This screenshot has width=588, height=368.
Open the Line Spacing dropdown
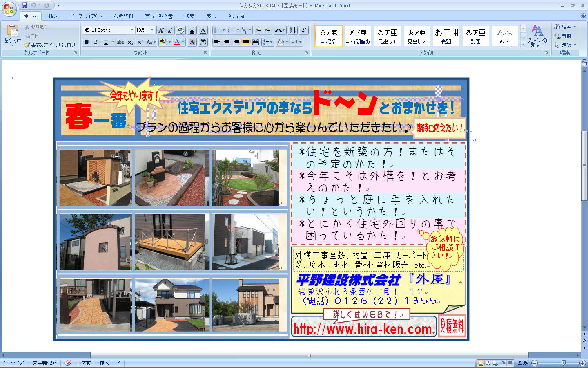[267, 42]
